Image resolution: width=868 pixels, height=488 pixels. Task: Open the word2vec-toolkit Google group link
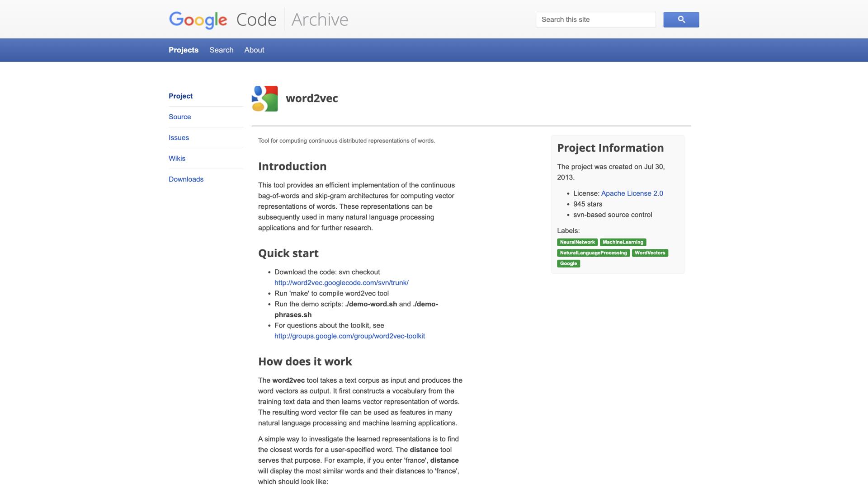click(x=349, y=336)
